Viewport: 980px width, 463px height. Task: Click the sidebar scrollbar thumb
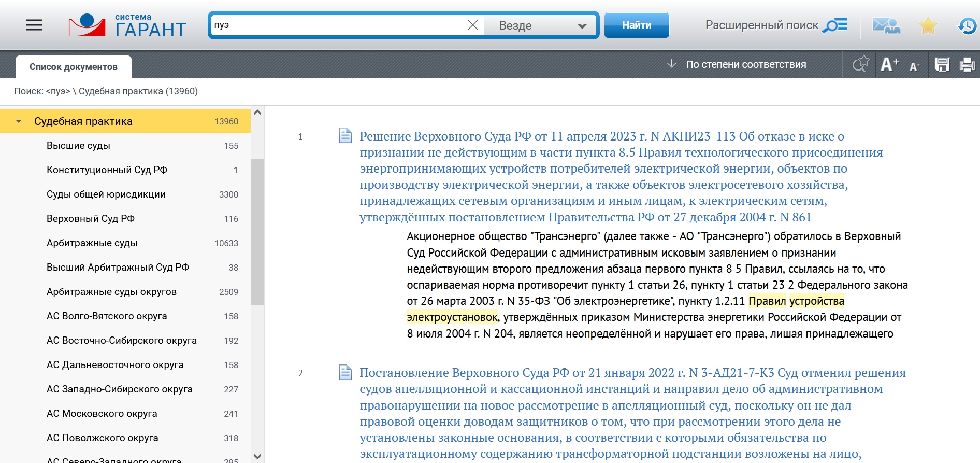tap(257, 232)
